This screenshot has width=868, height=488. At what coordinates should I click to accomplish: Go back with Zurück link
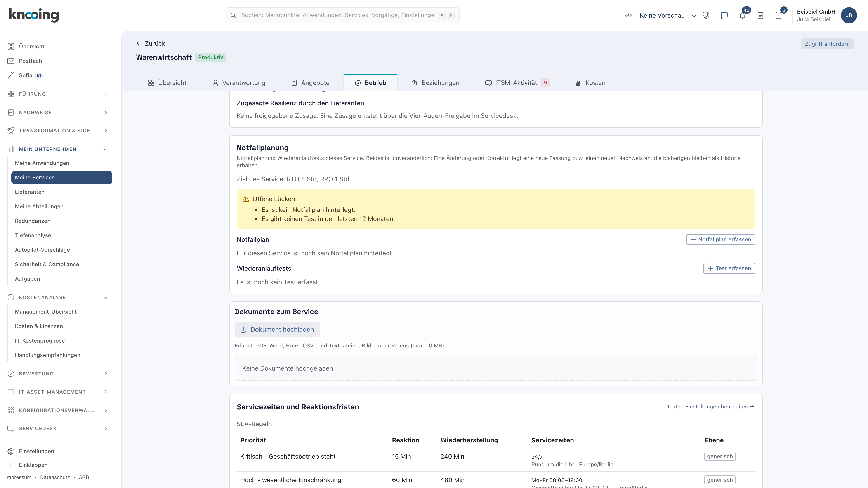[x=151, y=43]
